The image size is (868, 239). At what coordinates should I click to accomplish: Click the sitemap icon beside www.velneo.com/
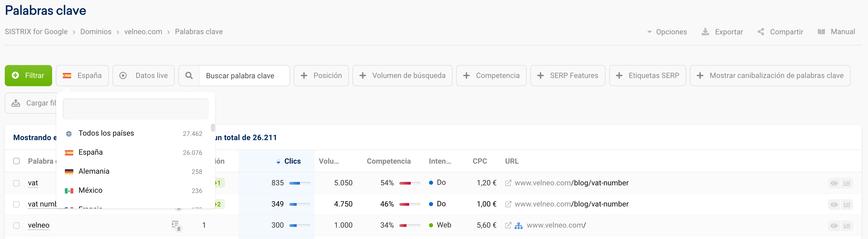pyautogui.click(x=519, y=225)
